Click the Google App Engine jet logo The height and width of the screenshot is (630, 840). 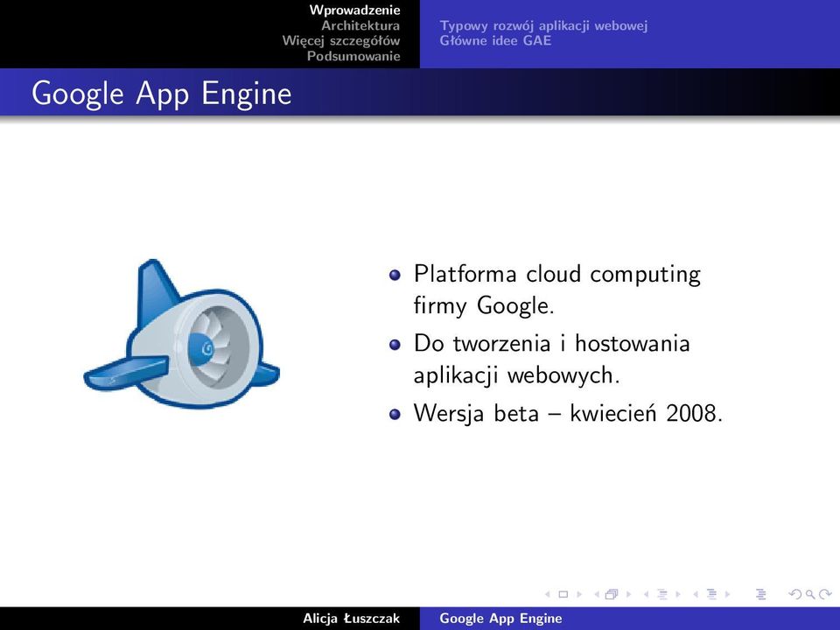182,333
